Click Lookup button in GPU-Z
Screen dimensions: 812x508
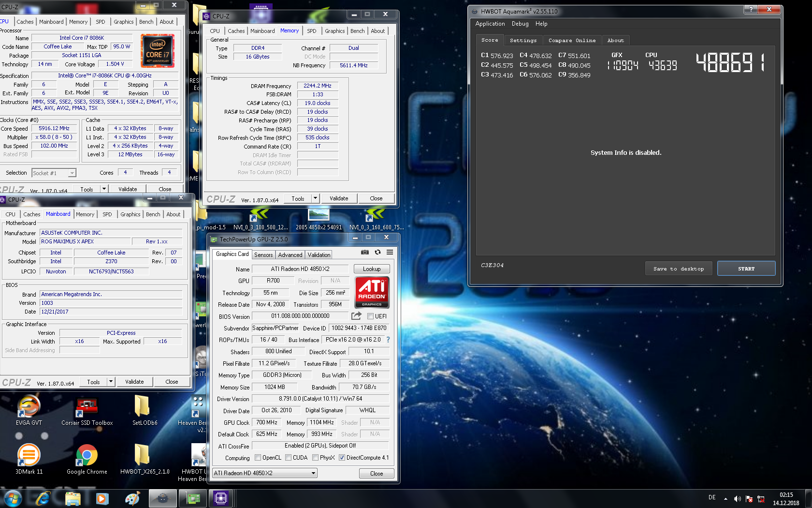[x=372, y=269]
